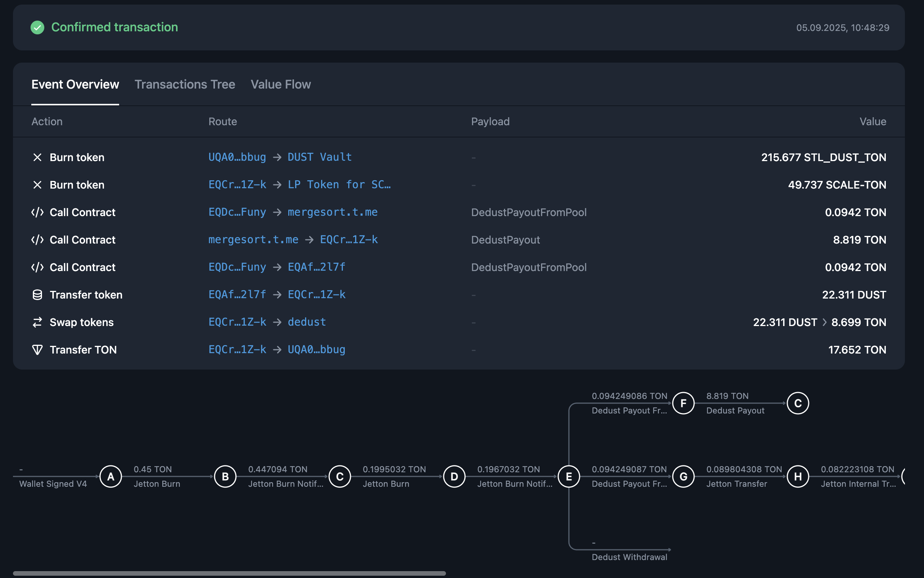Image resolution: width=924 pixels, height=578 pixels.
Task: Click the horizontal scrollbar under graph
Action: [x=229, y=573]
